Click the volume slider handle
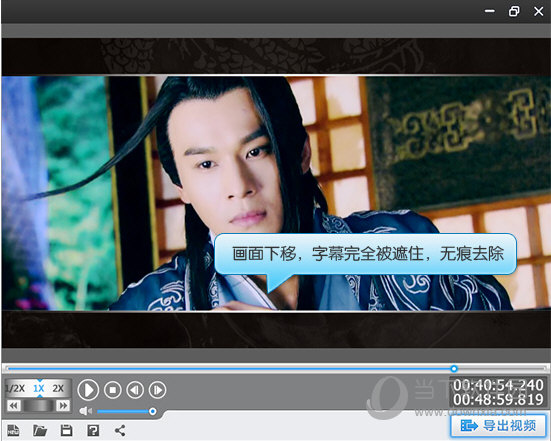 153,411
